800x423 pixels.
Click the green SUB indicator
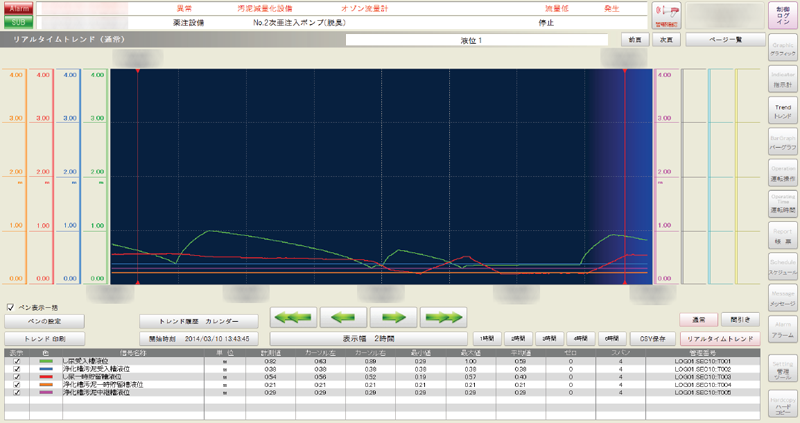[x=18, y=22]
